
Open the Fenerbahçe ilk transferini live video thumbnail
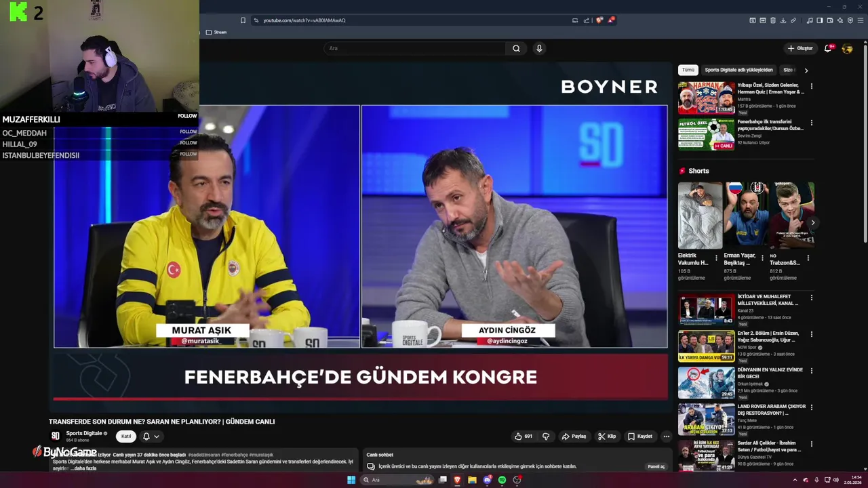(x=706, y=135)
